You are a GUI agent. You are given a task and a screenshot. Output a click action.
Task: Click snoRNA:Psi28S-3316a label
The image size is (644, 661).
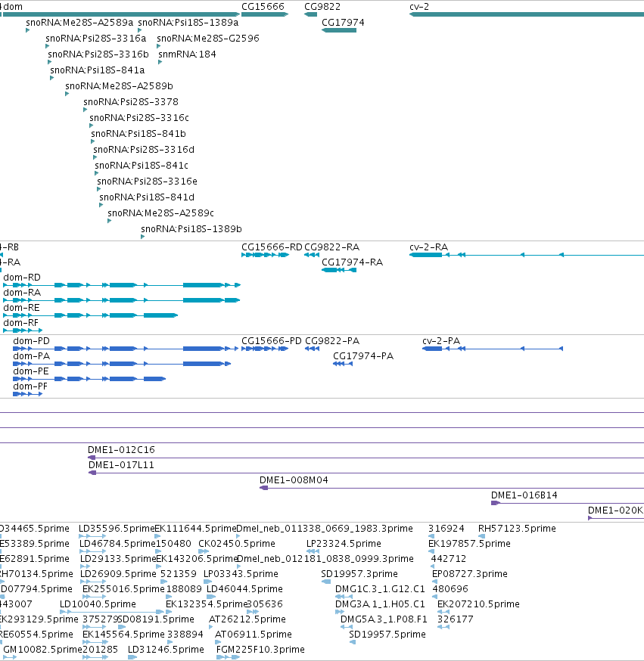96,39
